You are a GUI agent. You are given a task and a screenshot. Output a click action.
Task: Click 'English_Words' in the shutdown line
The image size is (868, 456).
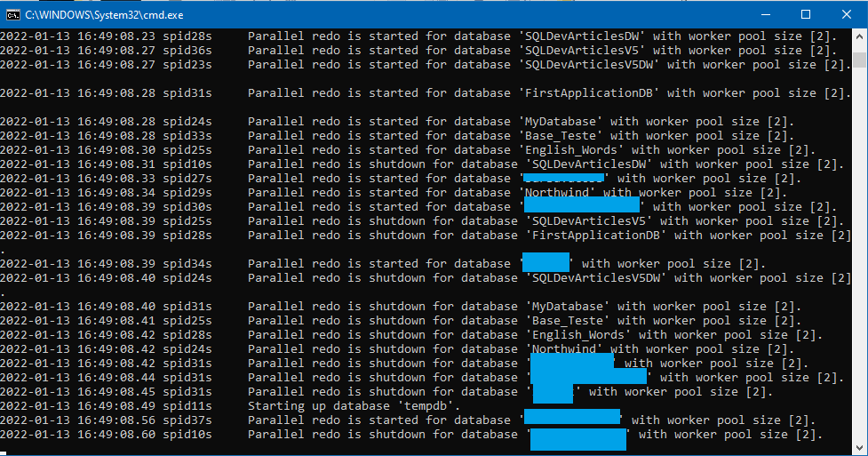(579, 335)
